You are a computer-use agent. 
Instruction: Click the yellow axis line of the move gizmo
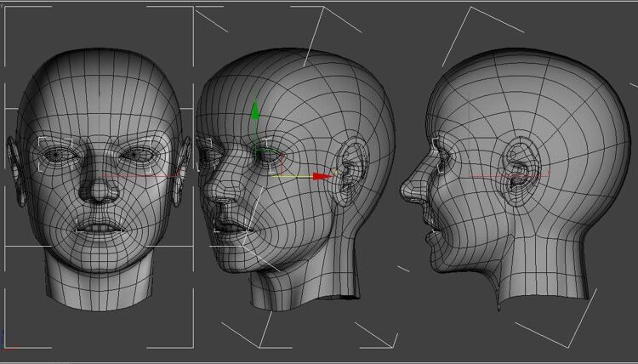(x=292, y=177)
